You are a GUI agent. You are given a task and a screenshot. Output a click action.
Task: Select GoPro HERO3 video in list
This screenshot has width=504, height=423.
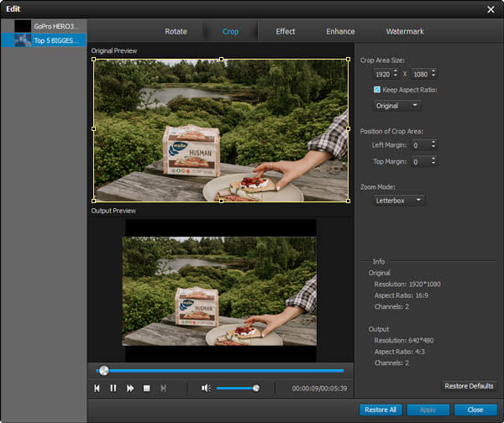pyautogui.click(x=44, y=26)
